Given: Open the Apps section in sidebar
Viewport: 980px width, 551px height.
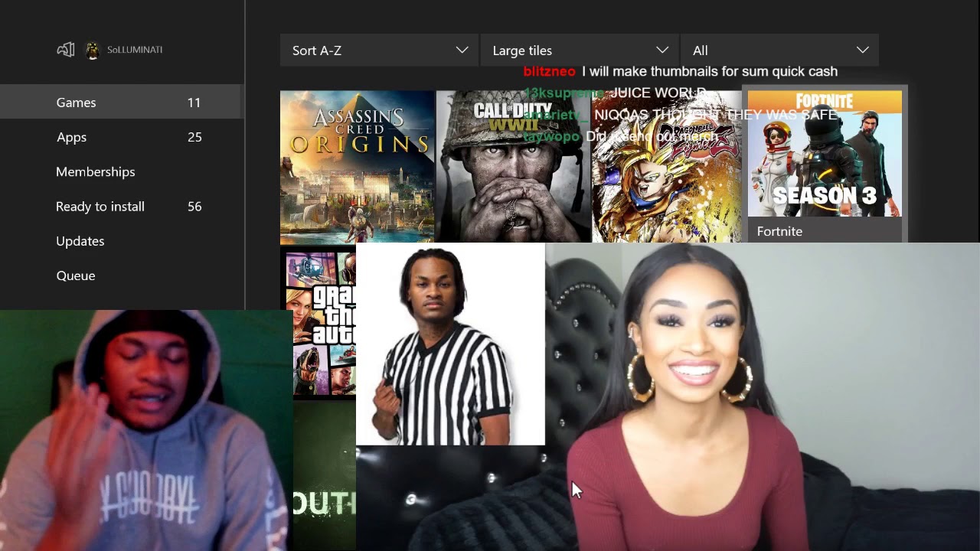Looking at the screenshot, I should [121, 137].
